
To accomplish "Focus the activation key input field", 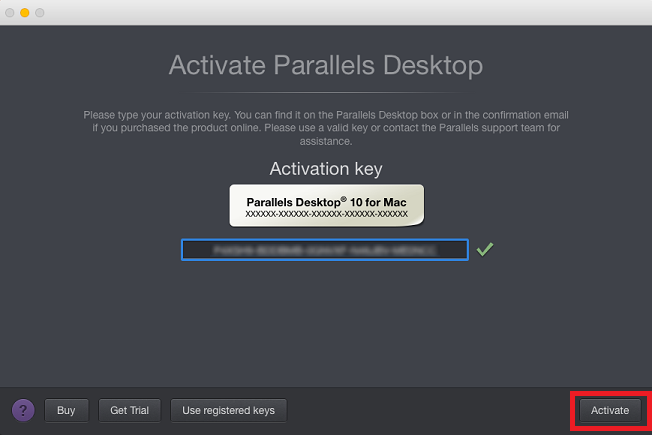I will click(325, 250).
